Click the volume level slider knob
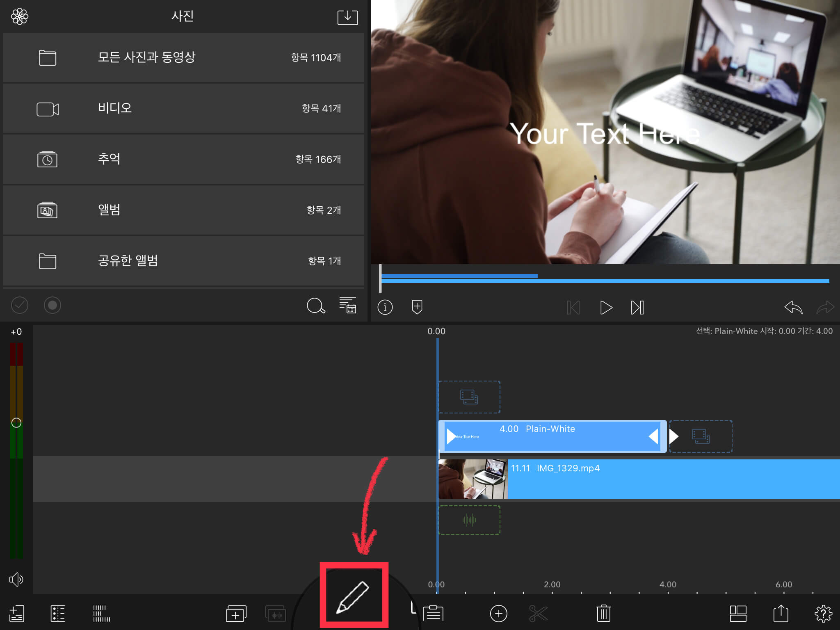 (x=16, y=423)
